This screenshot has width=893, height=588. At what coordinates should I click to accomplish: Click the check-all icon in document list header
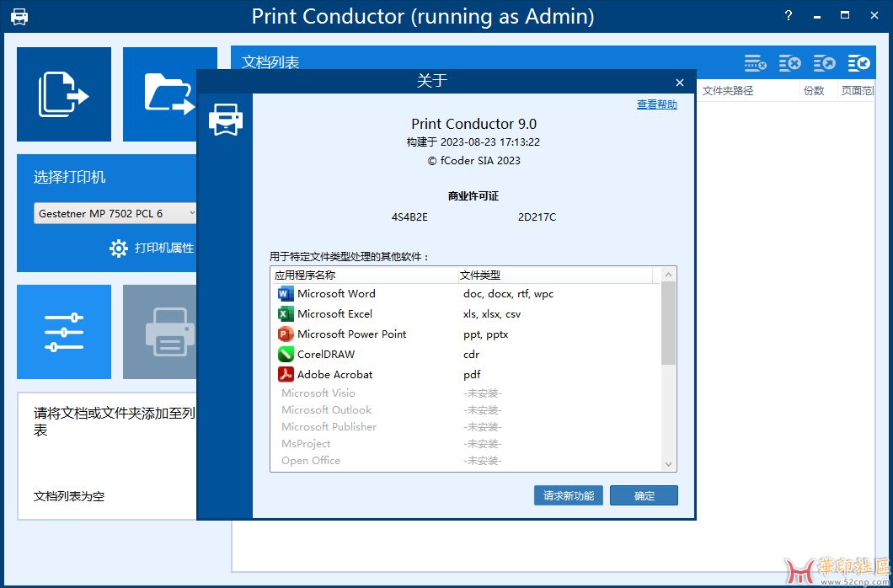[858, 63]
